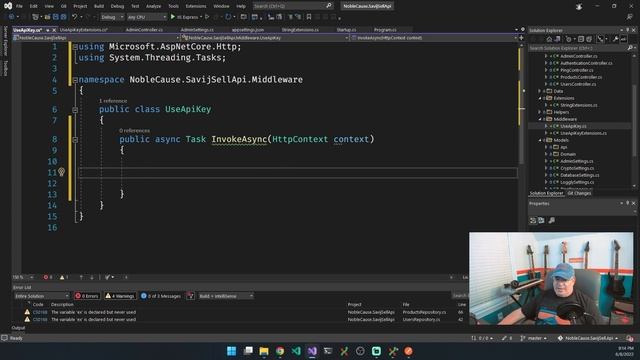
Task: Click the first CS0168 error code link
Action: pos(40,312)
